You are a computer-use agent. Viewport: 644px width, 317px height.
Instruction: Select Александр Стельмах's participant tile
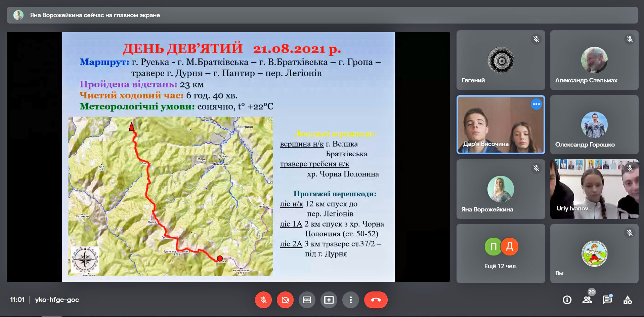tap(594, 61)
